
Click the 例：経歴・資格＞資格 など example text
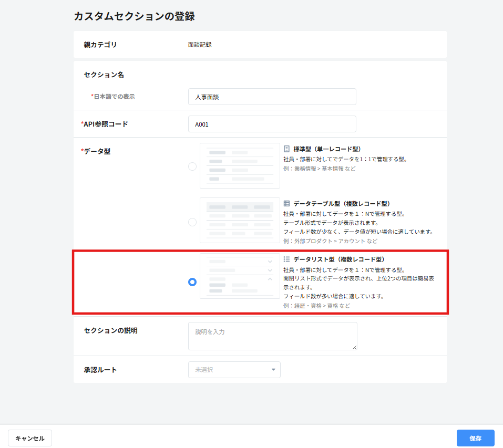pyautogui.click(x=316, y=306)
